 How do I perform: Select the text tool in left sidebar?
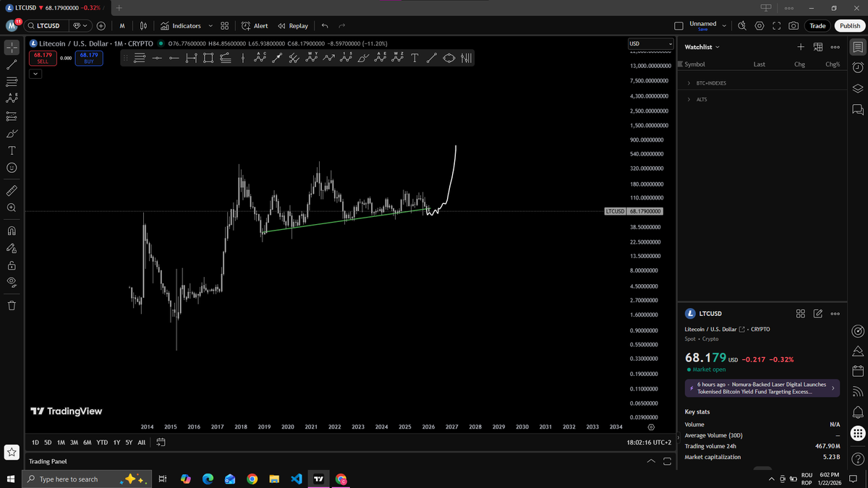click(x=12, y=150)
